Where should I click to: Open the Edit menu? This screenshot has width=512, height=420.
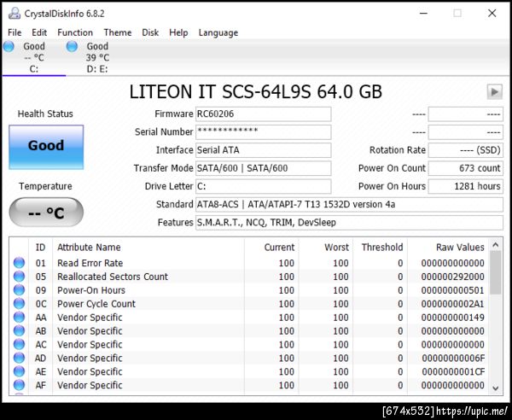pos(39,32)
